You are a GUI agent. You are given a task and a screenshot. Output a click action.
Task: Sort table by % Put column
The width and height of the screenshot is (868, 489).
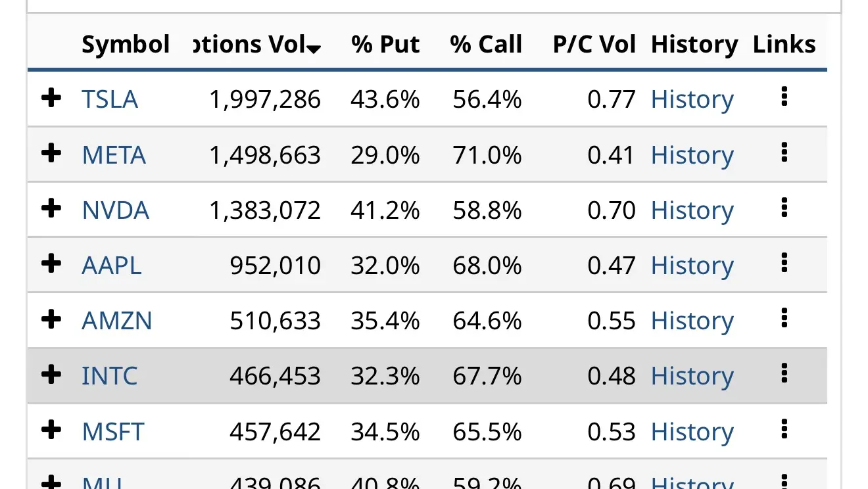[385, 44]
